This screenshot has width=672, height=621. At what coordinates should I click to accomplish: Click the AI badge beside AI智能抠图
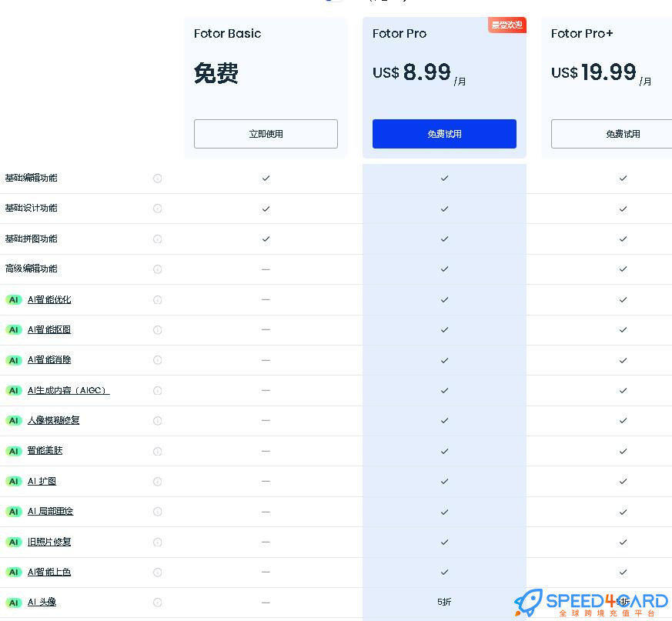[14, 329]
